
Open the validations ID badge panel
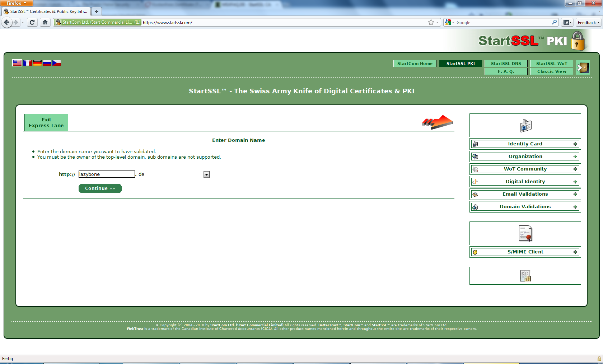coord(525,126)
